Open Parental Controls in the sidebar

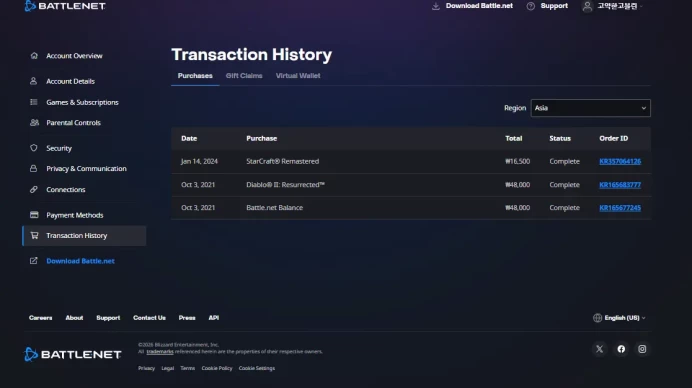73,123
